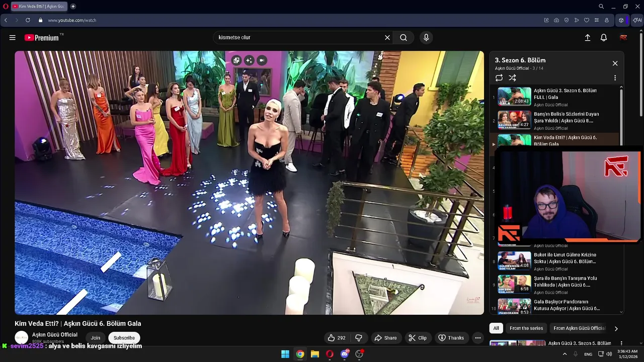Viewport: 644px width, 362px height.
Task: Select the From the series chip
Action: click(x=526, y=328)
